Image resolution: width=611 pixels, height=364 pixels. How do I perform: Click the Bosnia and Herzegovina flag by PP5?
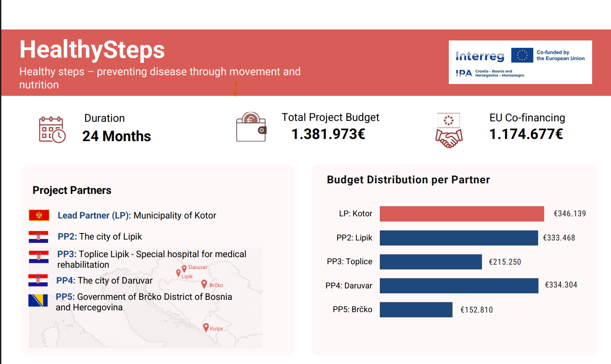pyautogui.click(x=38, y=301)
